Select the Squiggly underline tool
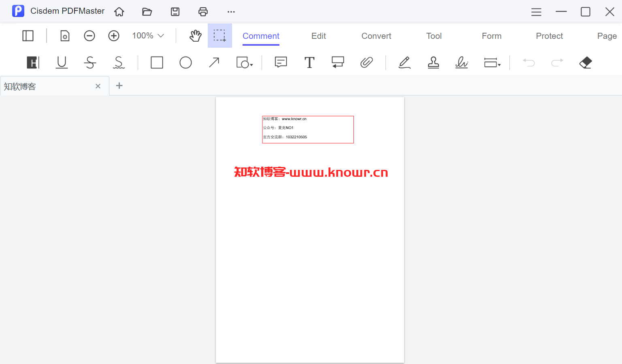Screen dimensions: 622x364 (x=119, y=63)
